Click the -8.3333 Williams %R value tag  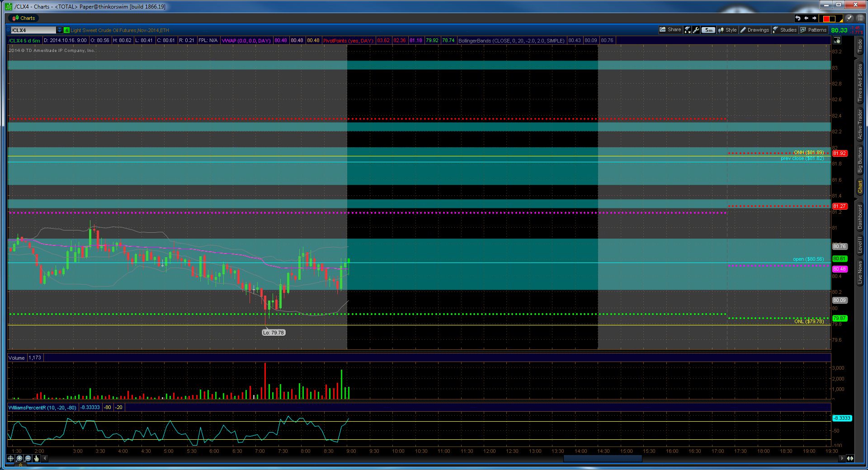pos(842,418)
